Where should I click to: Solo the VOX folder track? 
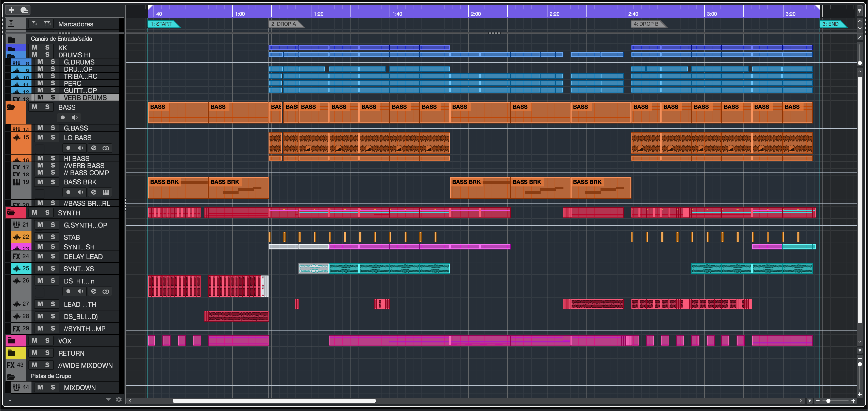(47, 341)
